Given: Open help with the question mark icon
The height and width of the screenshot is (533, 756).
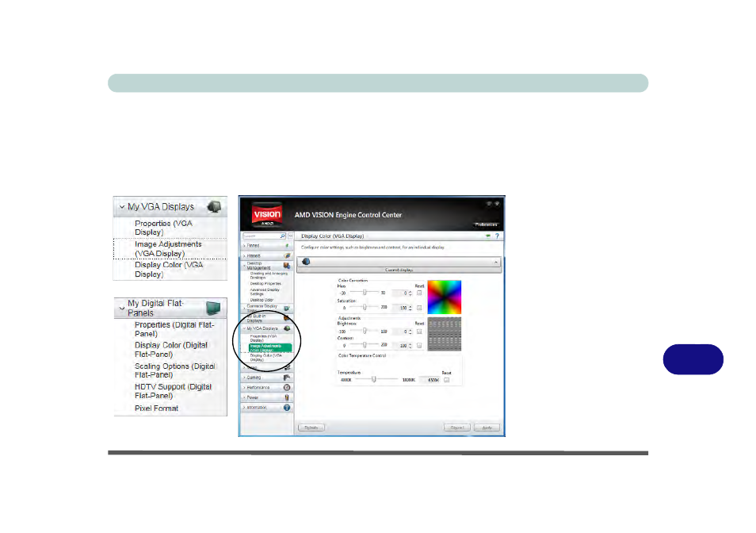Looking at the screenshot, I should click(497, 236).
